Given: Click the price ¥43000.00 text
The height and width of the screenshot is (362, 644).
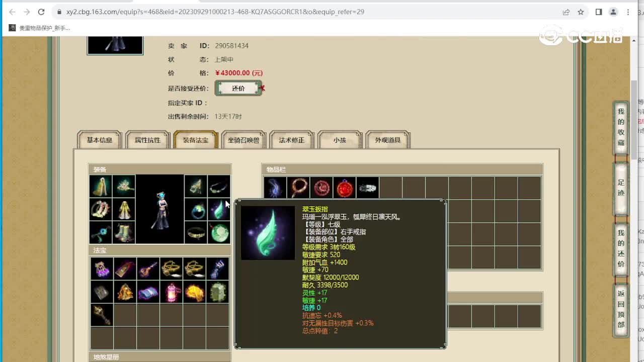Looking at the screenshot, I should (239, 73).
